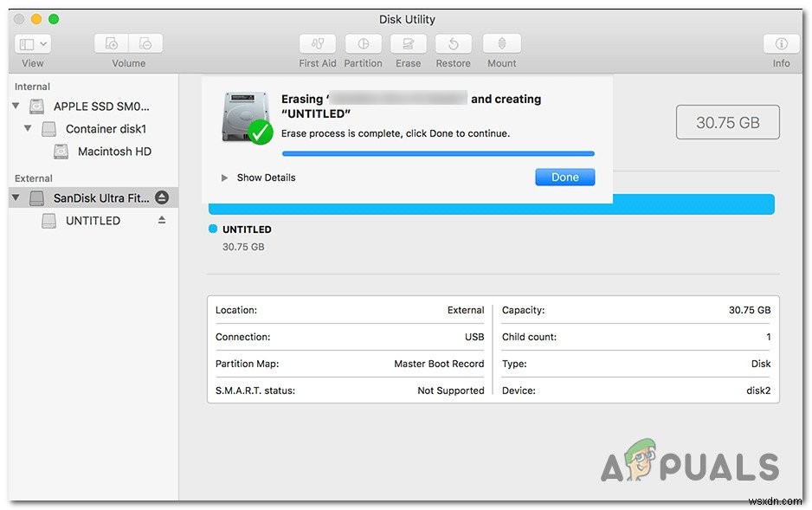This screenshot has width=812, height=510.
Task: Click the remove Volume minus icon
Action: tap(146, 42)
